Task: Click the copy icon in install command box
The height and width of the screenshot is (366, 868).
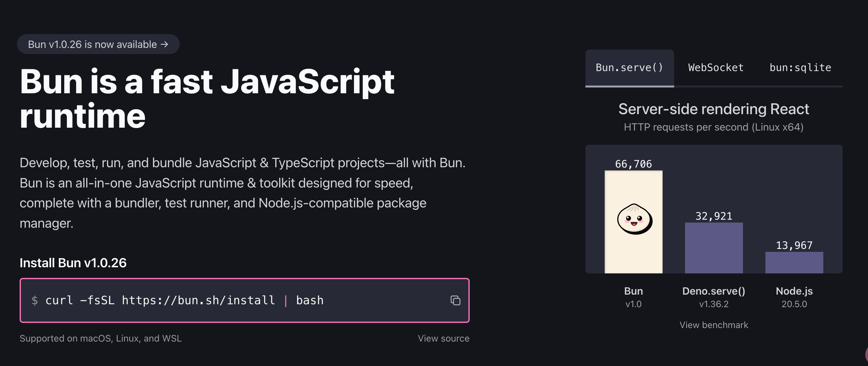Action: coord(455,300)
